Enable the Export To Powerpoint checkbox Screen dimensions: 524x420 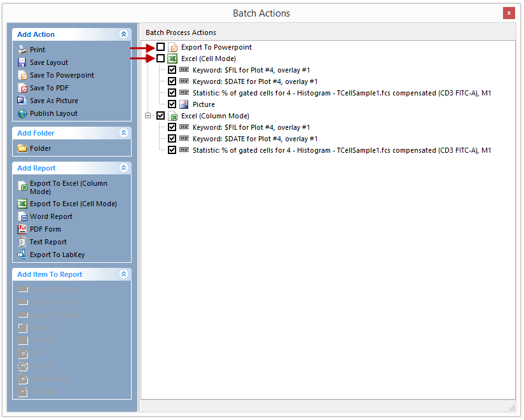pyautogui.click(x=160, y=47)
